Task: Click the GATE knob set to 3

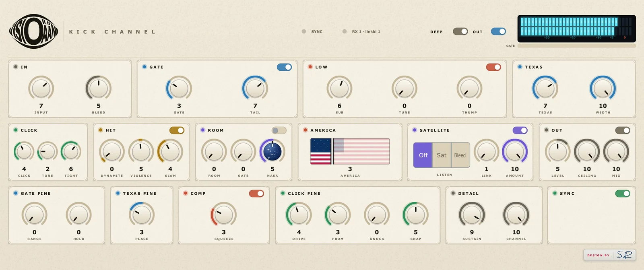Action: [179, 89]
